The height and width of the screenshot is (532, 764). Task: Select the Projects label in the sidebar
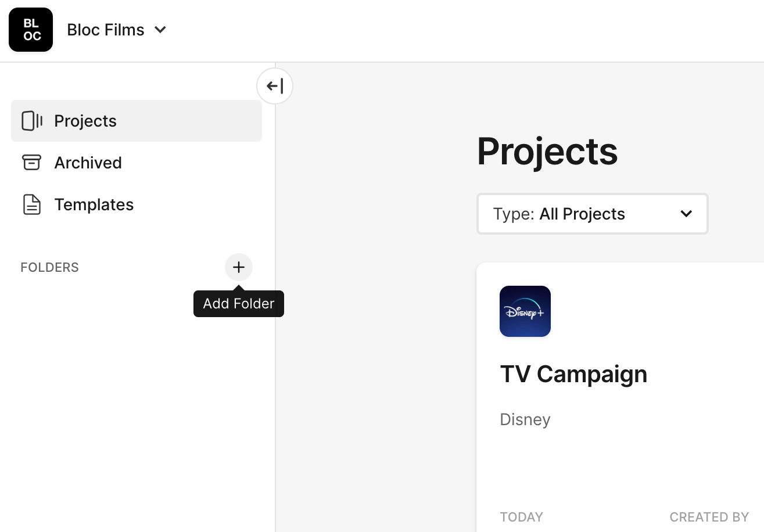[x=85, y=121]
